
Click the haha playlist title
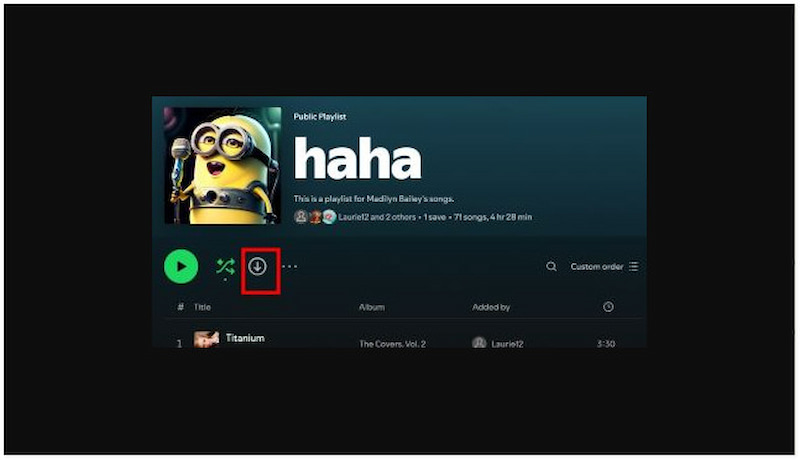pos(358,159)
